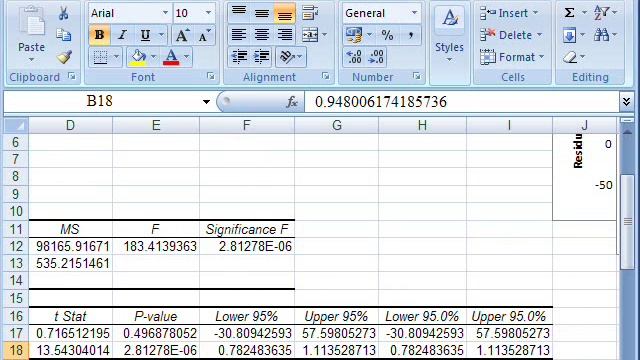Click inside the formula bar value

point(381,102)
